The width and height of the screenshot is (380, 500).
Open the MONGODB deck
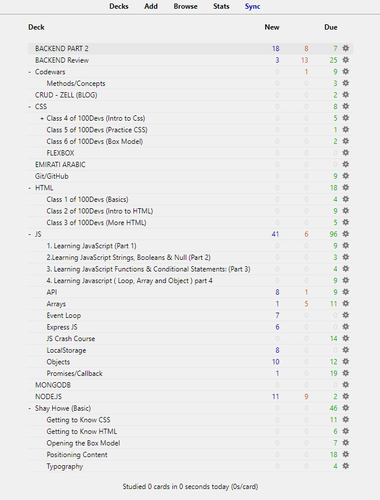tap(53, 385)
